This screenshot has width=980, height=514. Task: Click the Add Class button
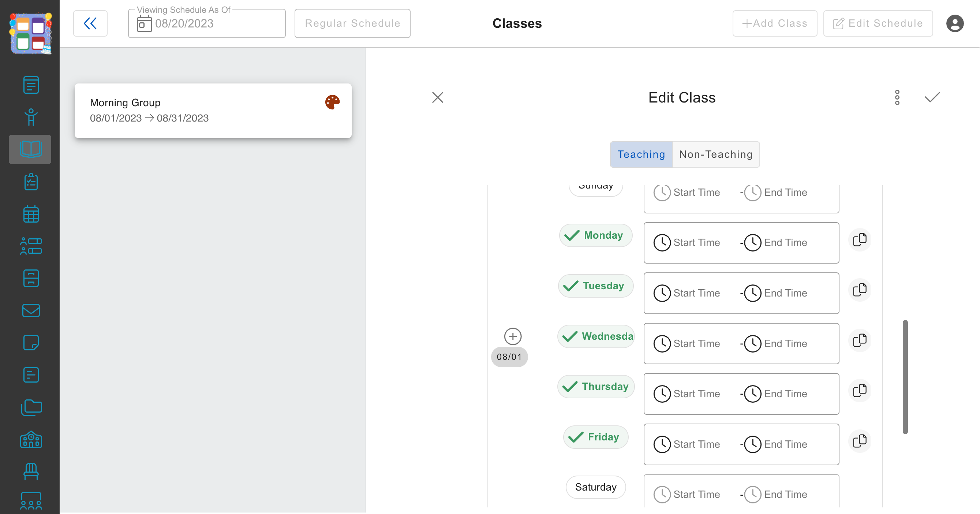[x=775, y=23]
